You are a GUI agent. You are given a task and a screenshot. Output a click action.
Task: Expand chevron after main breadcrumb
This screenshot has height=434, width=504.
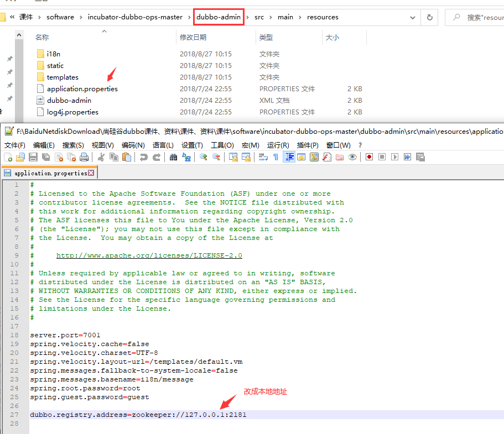point(300,17)
